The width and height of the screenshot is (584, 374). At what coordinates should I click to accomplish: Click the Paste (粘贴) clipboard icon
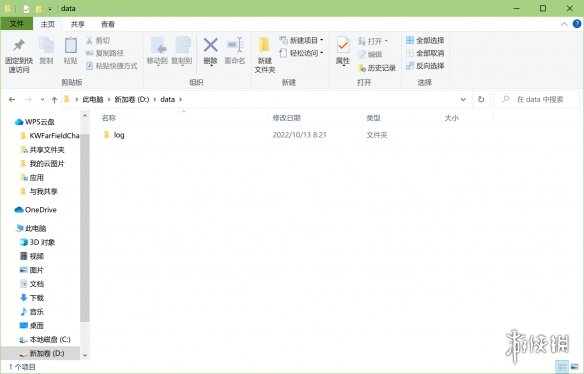(70, 46)
